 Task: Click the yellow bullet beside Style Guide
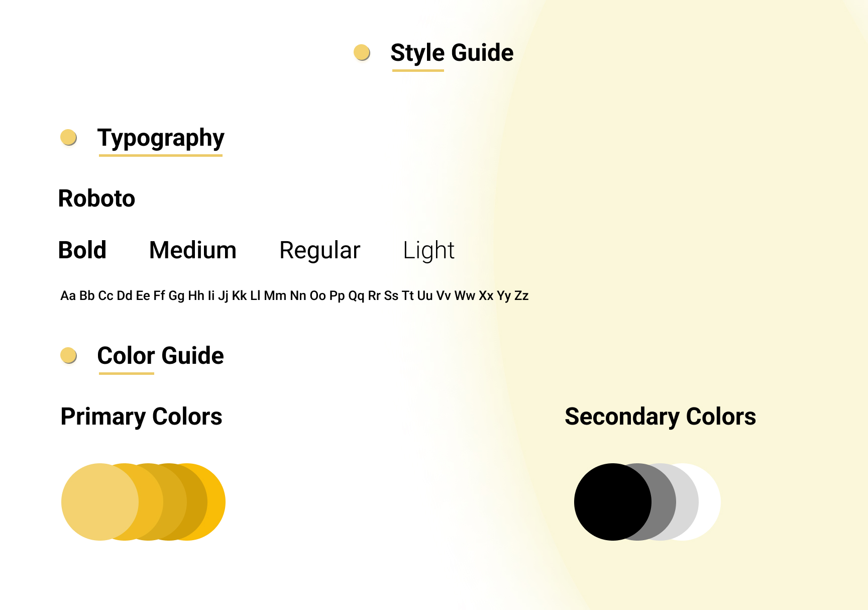tap(362, 52)
